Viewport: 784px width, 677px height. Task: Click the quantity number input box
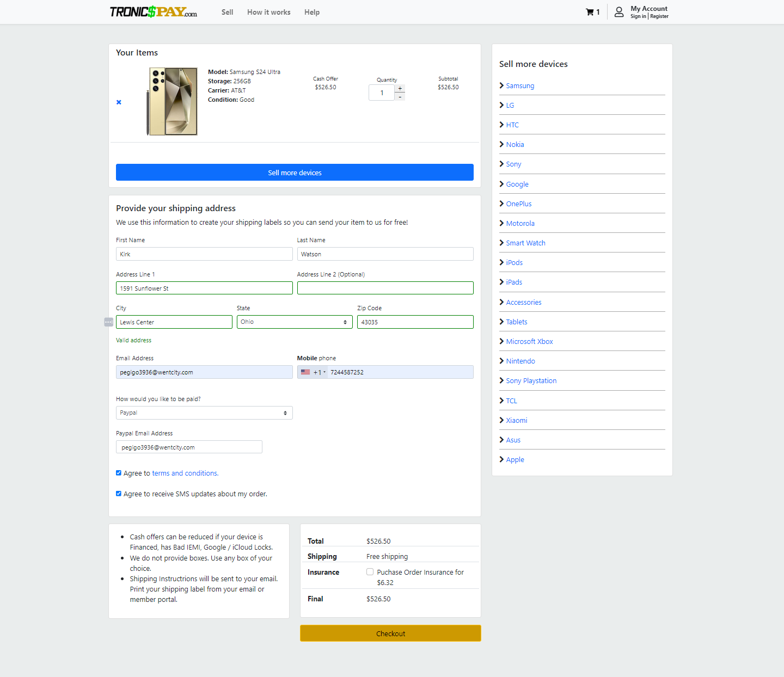pos(382,93)
